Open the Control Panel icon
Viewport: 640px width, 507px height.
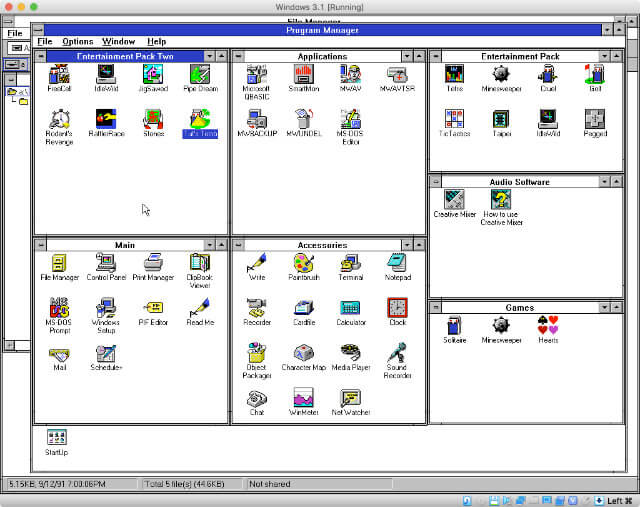[x=105, y=263]
